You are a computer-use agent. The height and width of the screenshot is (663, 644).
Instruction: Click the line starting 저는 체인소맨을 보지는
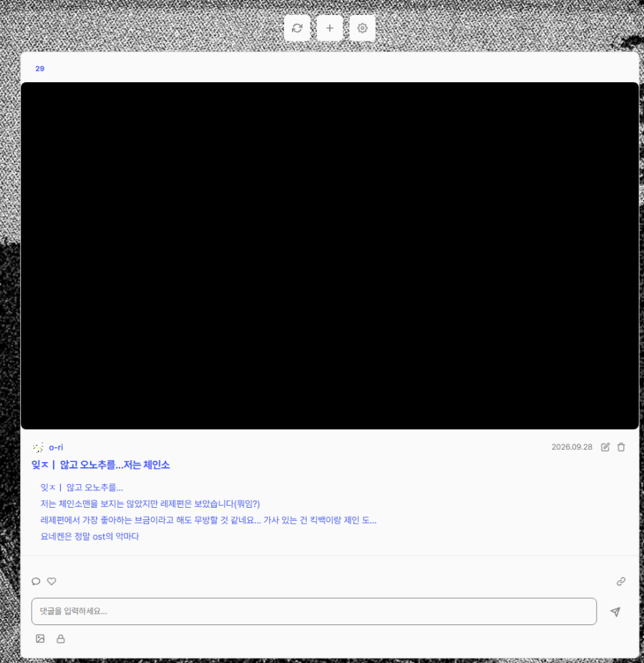[150, 504]
